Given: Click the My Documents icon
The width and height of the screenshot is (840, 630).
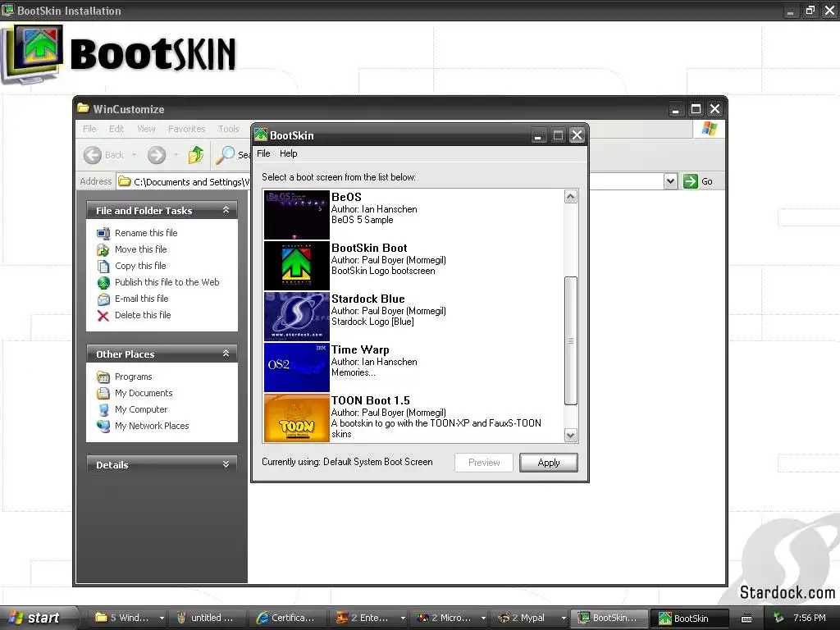Looking at the screenshot, I should coord(103,394).
